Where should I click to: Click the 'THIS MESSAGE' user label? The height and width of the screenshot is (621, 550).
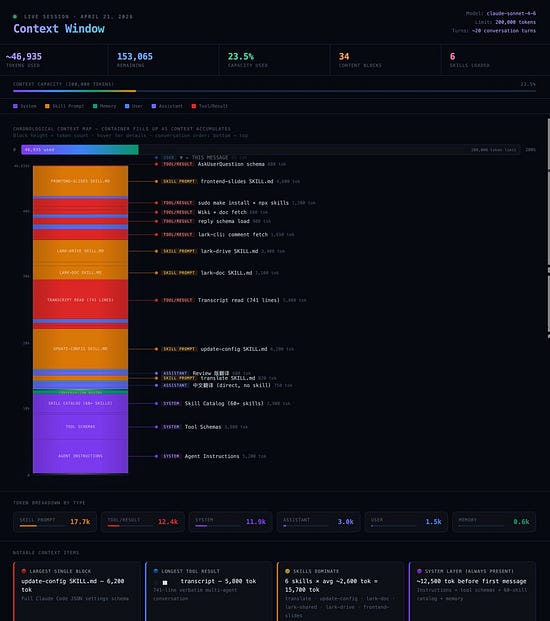(x=210, y=158)
